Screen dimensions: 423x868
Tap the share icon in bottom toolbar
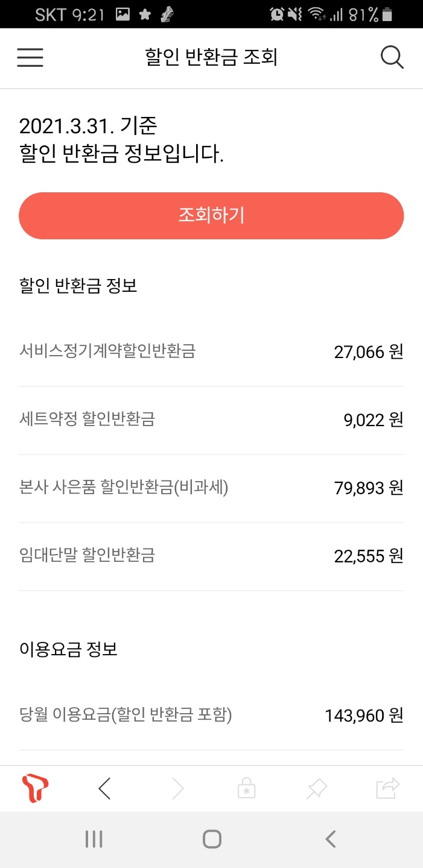(387, 788)
